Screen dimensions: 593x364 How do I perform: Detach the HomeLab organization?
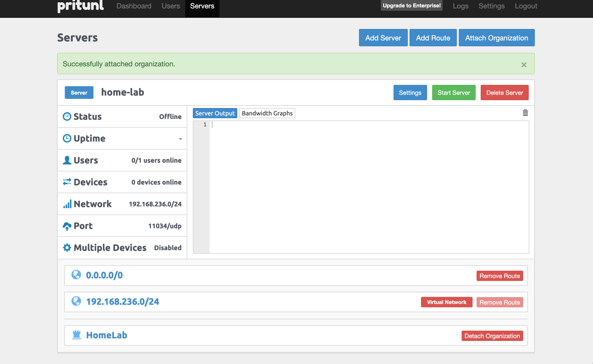492,336
